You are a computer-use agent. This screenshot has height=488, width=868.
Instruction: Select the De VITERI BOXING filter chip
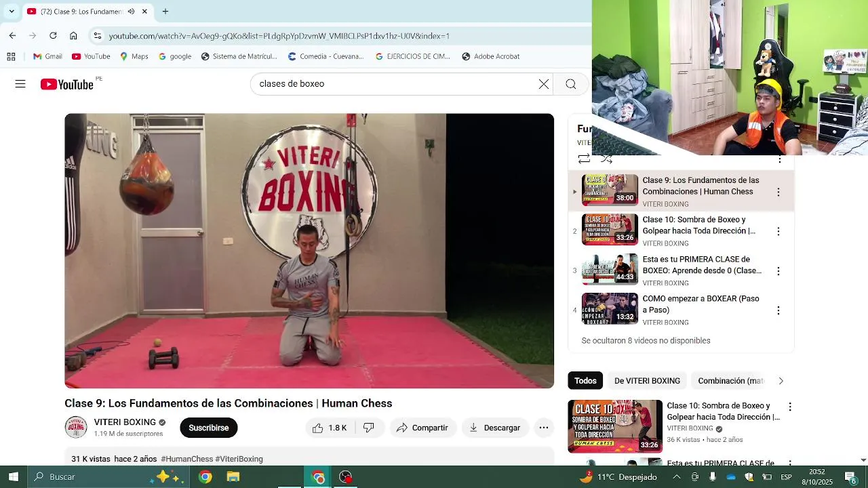(x=647, y=381)
